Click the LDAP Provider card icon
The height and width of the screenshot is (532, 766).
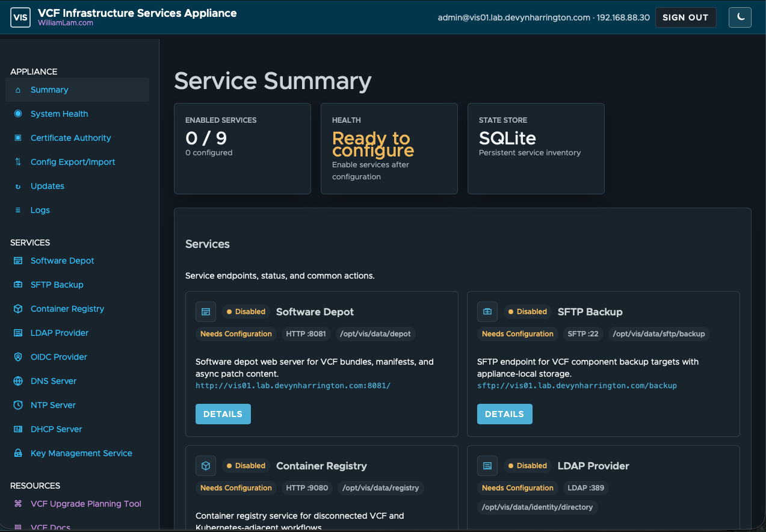pyautogui.click(x=487, y=466)
